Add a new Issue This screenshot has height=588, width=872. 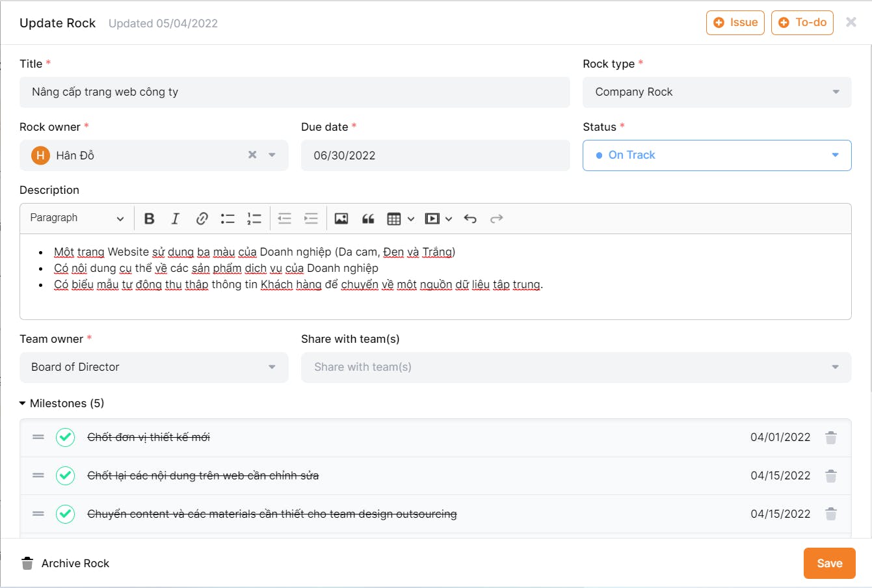pos(735,23)
